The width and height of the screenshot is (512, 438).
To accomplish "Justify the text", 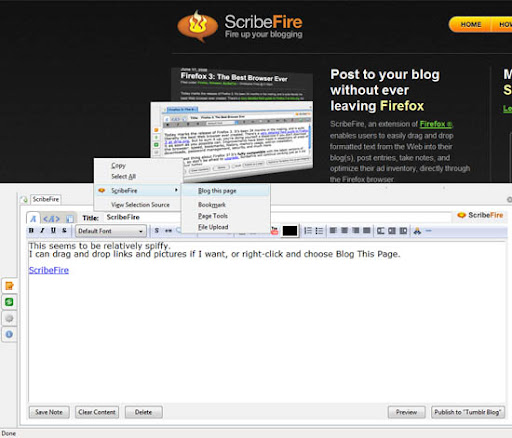I will (x=367, y=230).
